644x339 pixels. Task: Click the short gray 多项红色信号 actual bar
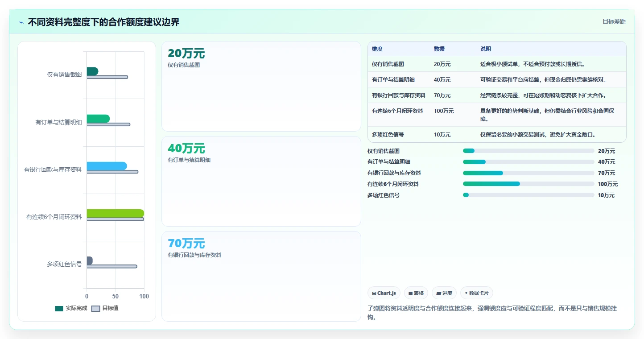[90, 260]
